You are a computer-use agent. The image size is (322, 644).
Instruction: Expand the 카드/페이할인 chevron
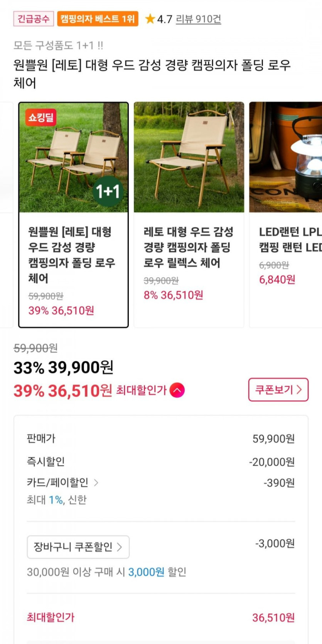click(x=96, y=482)
